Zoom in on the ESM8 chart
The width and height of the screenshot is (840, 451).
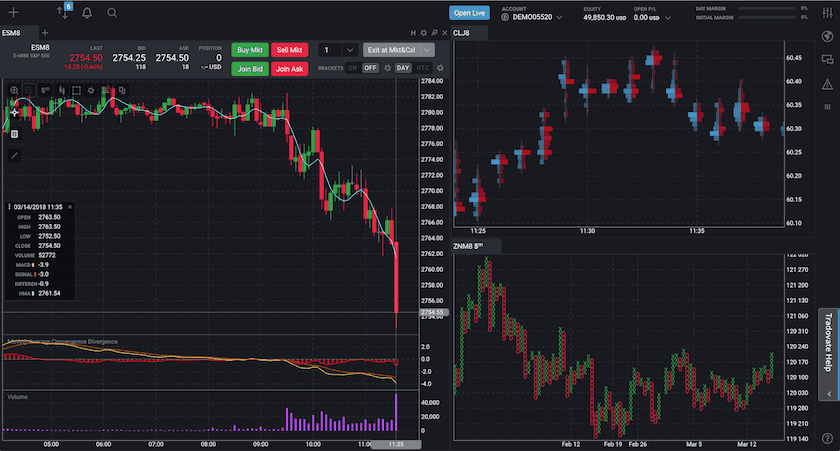(14, 90)
